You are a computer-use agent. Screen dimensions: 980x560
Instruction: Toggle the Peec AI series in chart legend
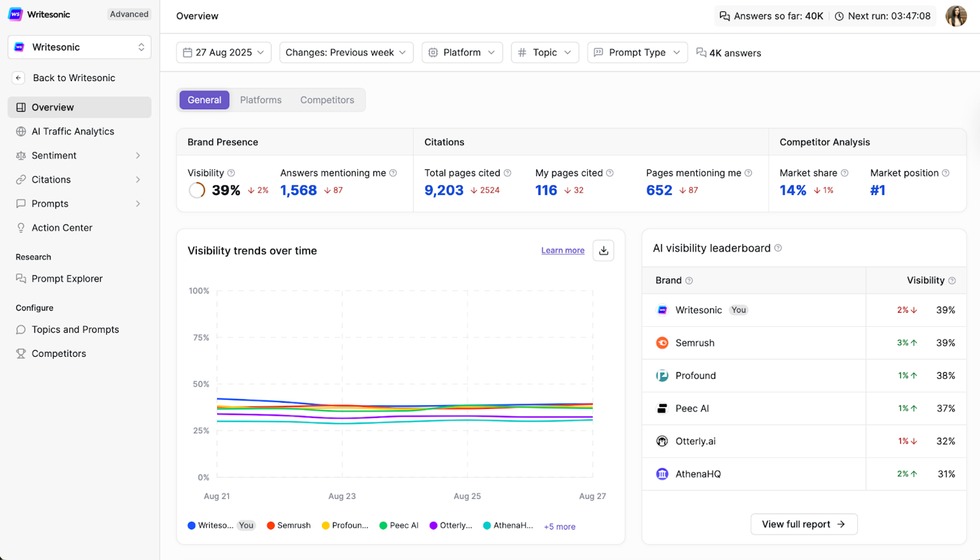pyautogui.click(x=399, y=525)
